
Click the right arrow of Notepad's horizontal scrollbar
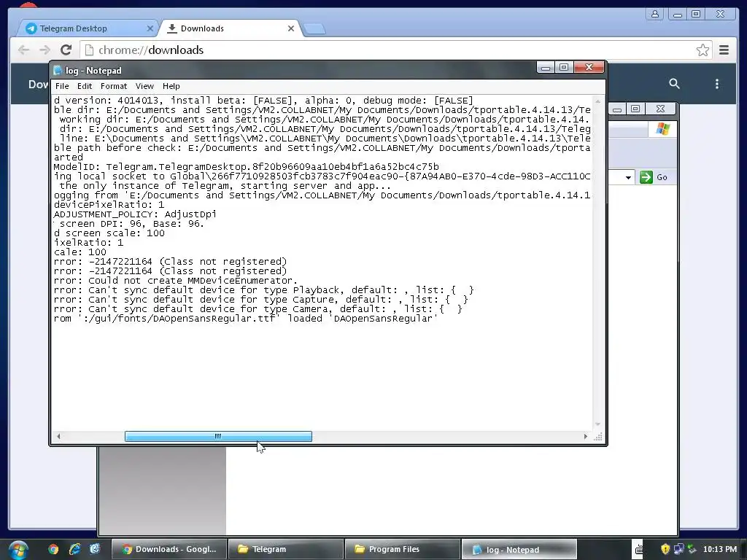(586, 436)
